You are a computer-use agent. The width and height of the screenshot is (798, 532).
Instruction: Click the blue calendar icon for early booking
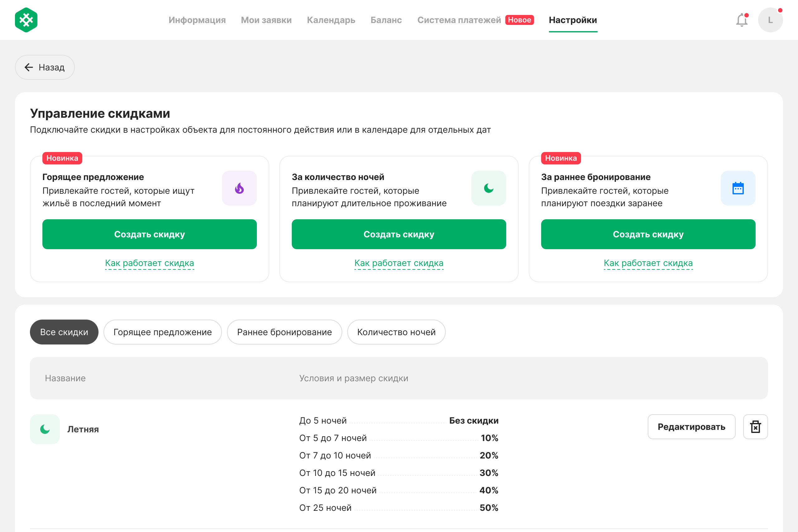coord(738,188)
